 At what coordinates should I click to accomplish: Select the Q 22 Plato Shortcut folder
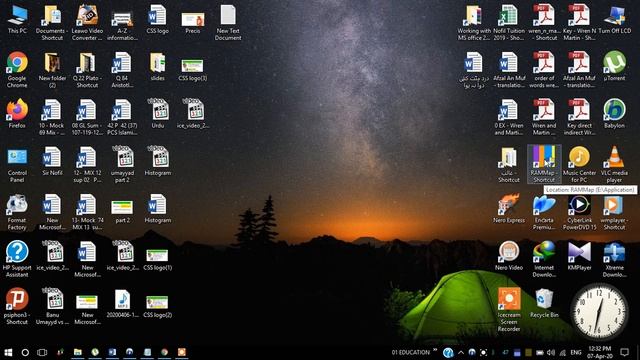click(x=87, y=69)
